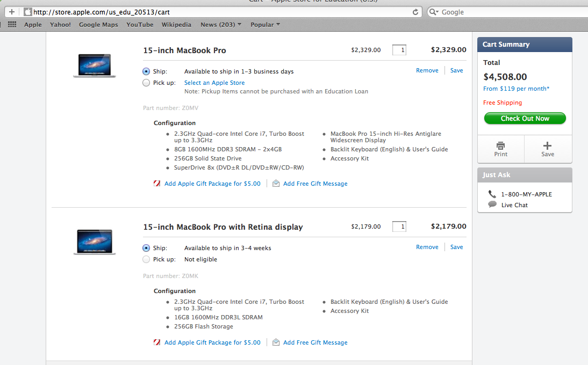Screen dimensions: 588x365
Task: Click the Just Ask header
Action: [x=525, y=175]
